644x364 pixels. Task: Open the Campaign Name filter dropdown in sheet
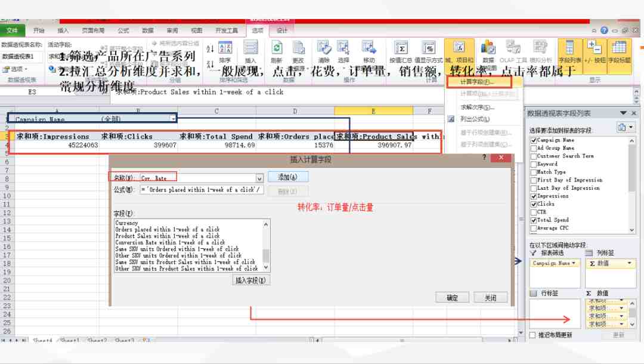click(x=174, y=119)
